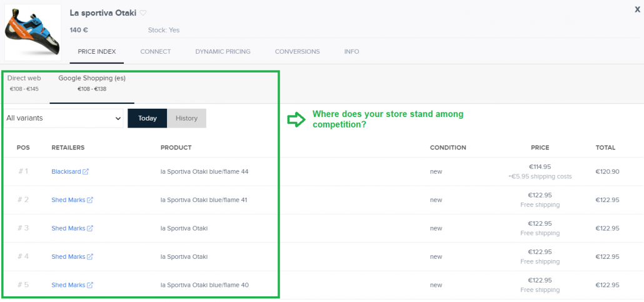This screenshot has height=302, width=644.
Task: Open Blackisard external link icon
Action: (86, 172)
